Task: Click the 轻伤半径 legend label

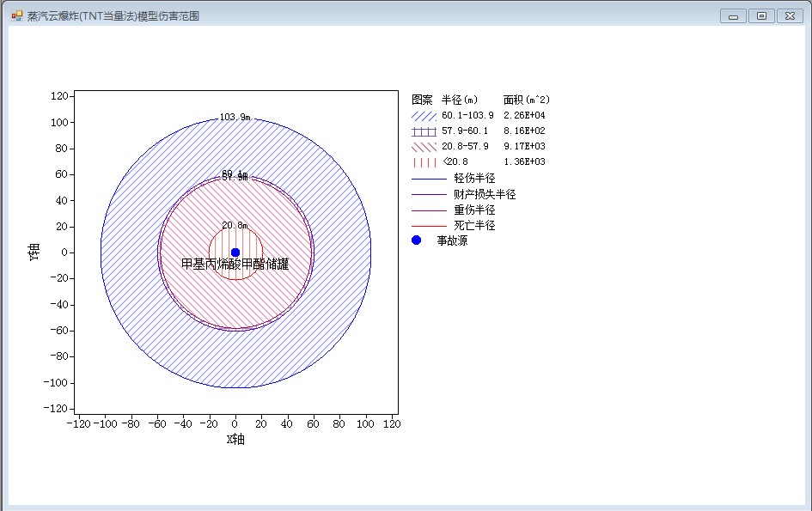Action: click(474, 178)
